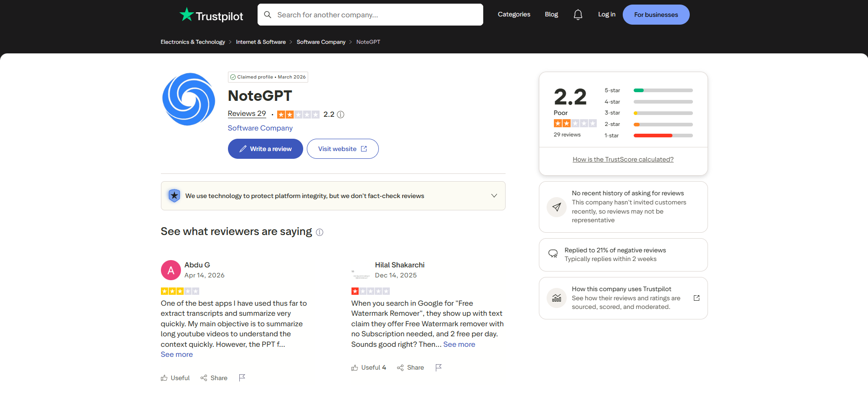Click Log in
Screen dimensions: 868x397
(x=607, y=15)
